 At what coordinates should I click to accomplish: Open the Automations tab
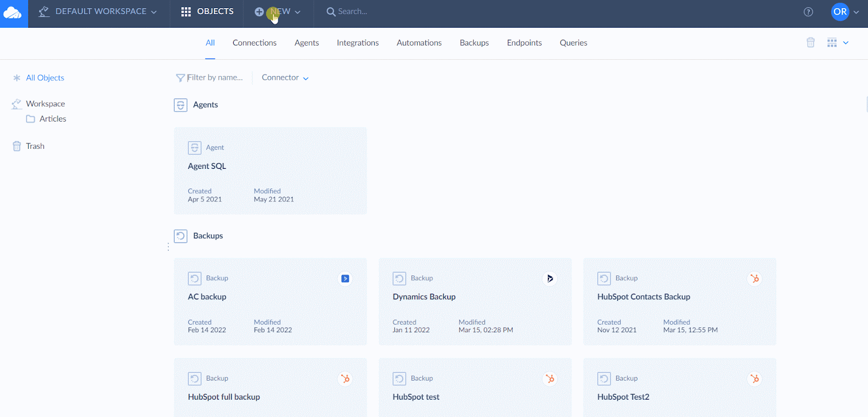[419, 43]
